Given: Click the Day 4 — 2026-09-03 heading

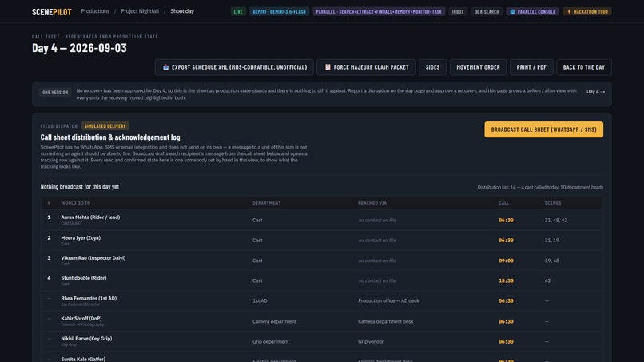Looking at the screenshot, I should point(79,48).
